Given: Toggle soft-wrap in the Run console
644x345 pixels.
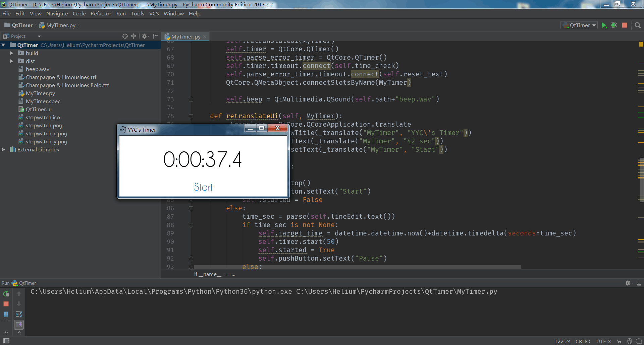Looking at the screenshot, I should (19, 314).
